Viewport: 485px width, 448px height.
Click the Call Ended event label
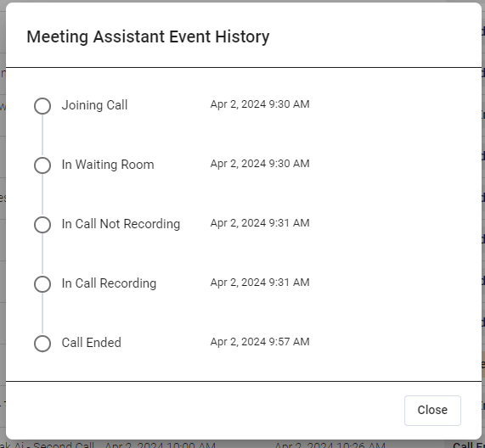click(x=91, y=343)
